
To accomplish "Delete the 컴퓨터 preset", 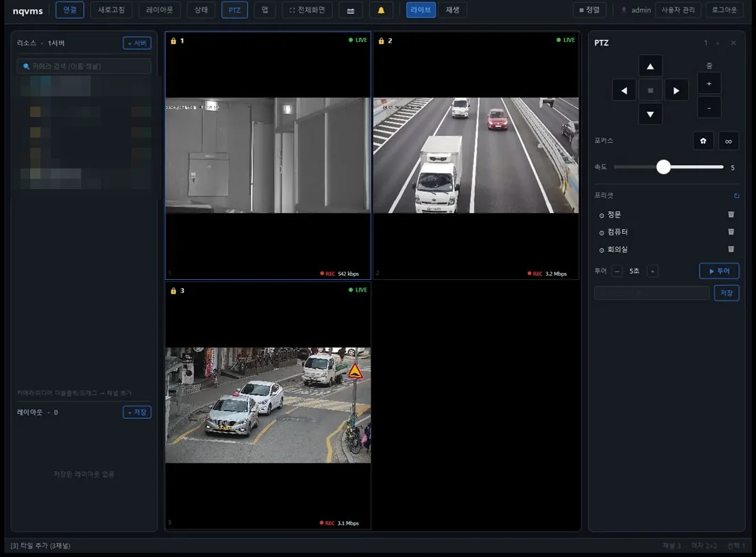I will 731,232.
